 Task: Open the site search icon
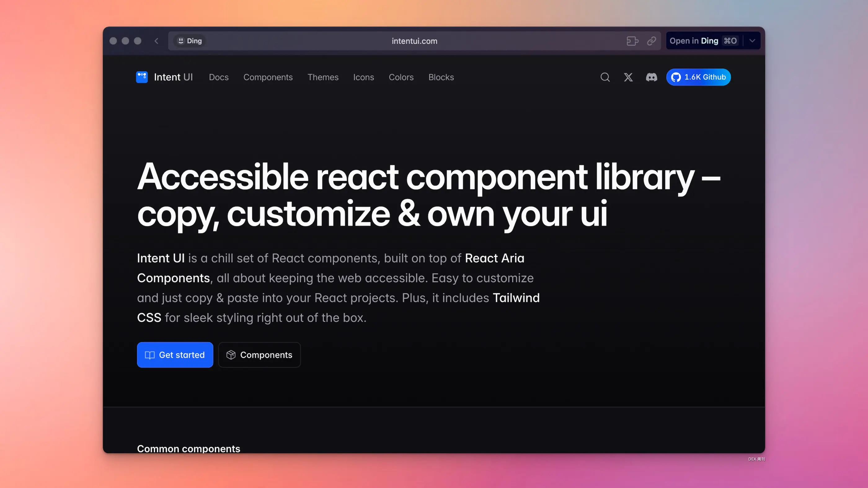pyautogui.click(x=605, y=77)
